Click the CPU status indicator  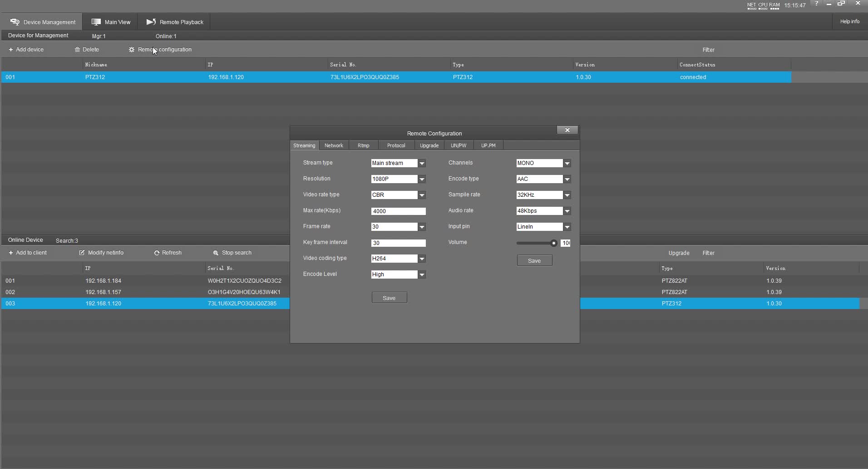763,5
